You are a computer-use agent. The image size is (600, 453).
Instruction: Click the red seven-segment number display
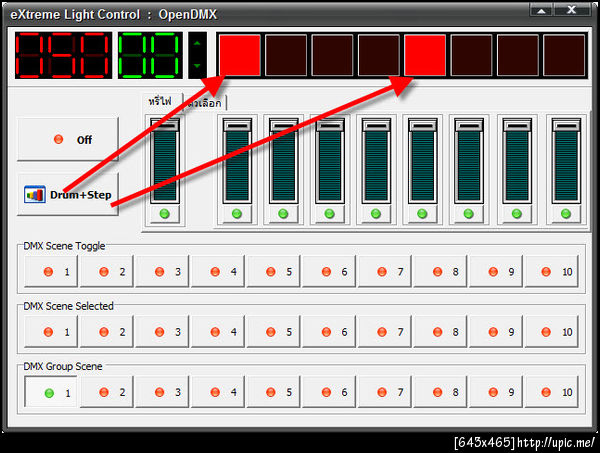64,55
